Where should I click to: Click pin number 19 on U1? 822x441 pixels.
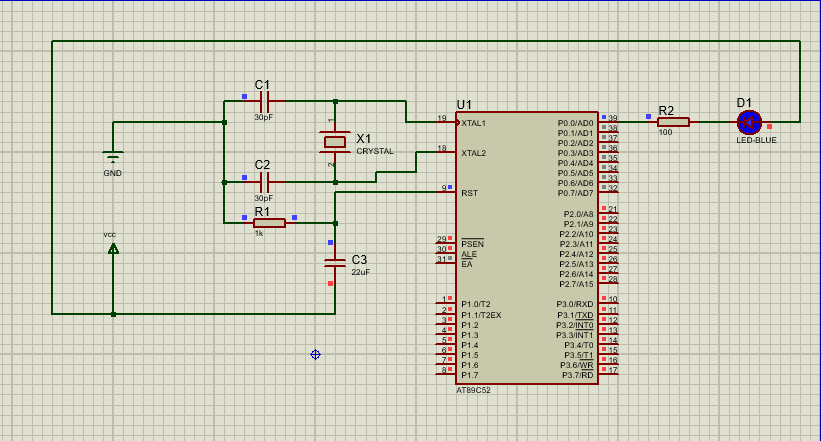pos(442,119)
